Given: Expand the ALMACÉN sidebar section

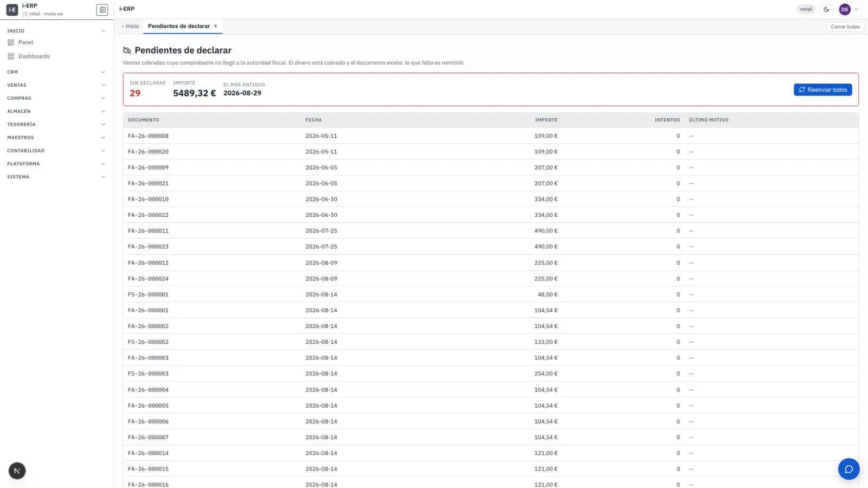Looking at the screenshot, I should 56,111.
